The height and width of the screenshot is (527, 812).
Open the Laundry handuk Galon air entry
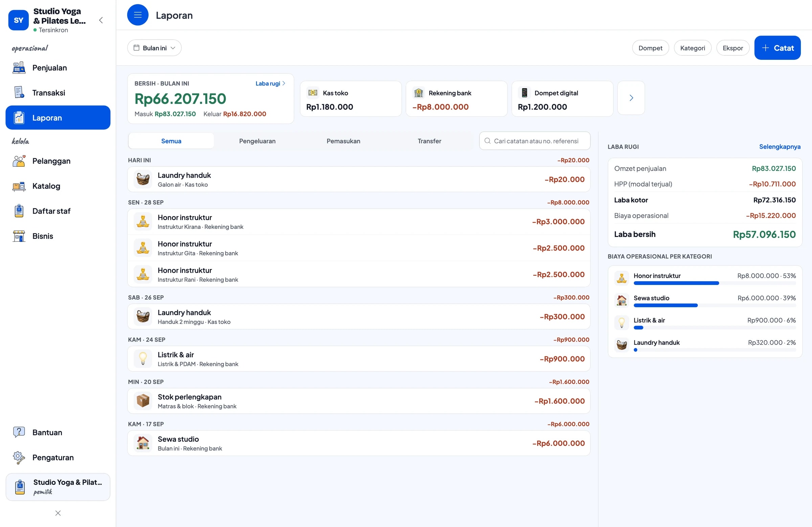pos(359,179)
